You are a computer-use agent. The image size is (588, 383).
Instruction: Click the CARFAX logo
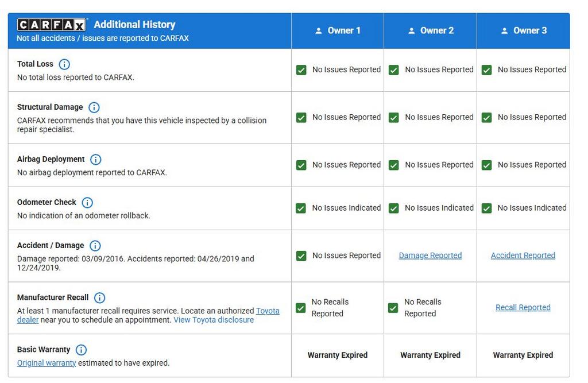click(52, 25)
